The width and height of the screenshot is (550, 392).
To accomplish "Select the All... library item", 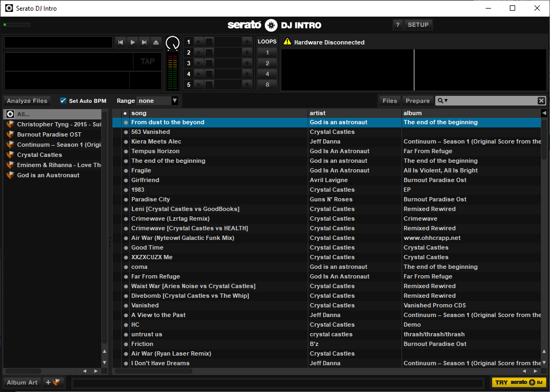I will pos(52,114).
